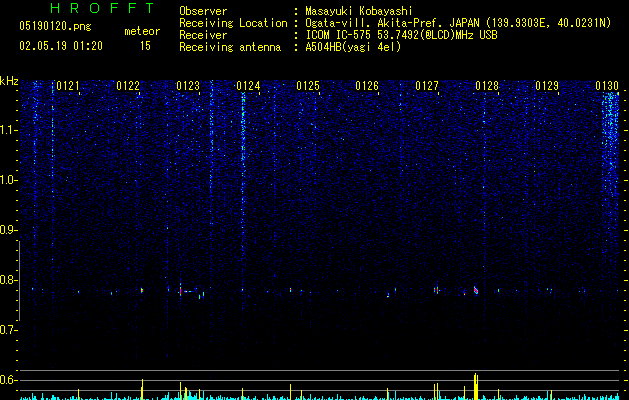Click the 0130 time marker
The image size is (629, 400).
pos(607,86)
